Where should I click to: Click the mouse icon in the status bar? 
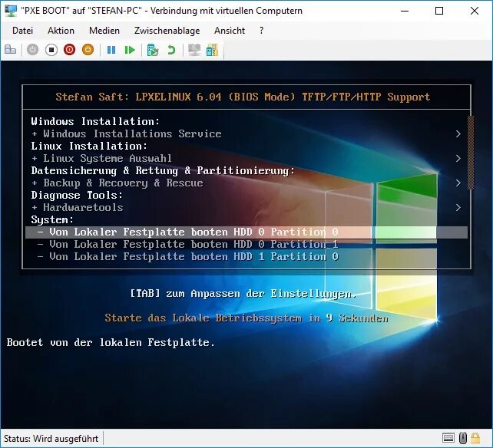[x=462, y=437]
